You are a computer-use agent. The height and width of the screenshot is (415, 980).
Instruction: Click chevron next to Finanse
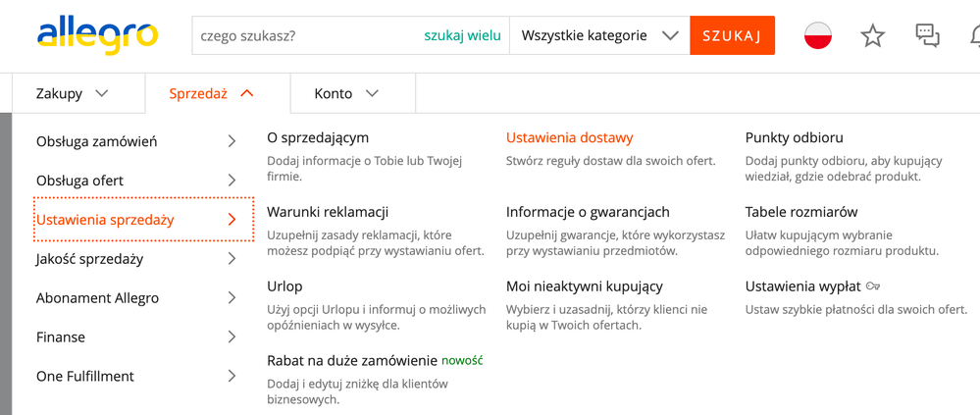(x=232, y=337)
